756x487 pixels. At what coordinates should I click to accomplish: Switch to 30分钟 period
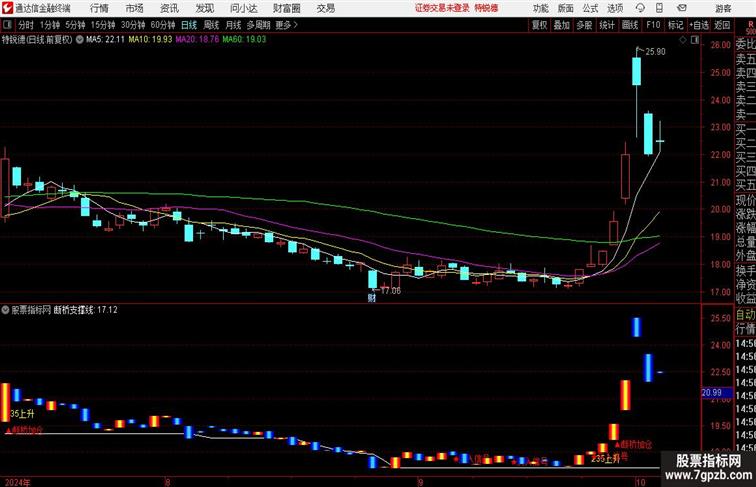pos(133,25)
